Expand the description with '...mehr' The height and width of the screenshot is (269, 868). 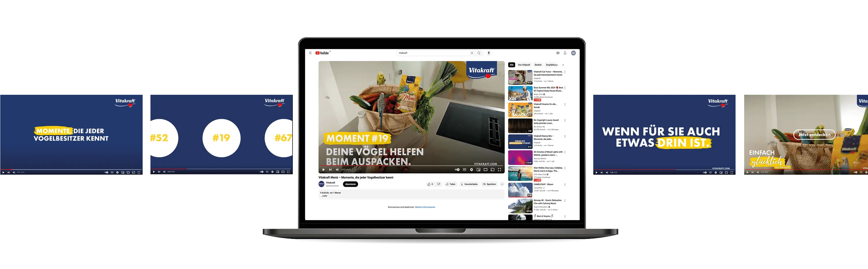(324, 196)
